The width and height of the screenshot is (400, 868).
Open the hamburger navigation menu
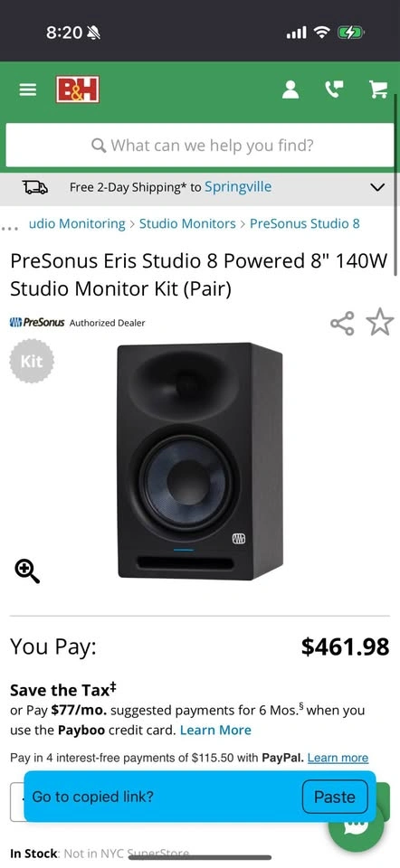coord(27,90)
